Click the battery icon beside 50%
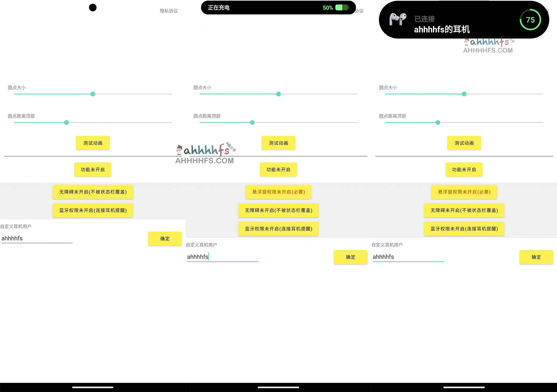This screenshot has width=557, height=392. [342, 7]
